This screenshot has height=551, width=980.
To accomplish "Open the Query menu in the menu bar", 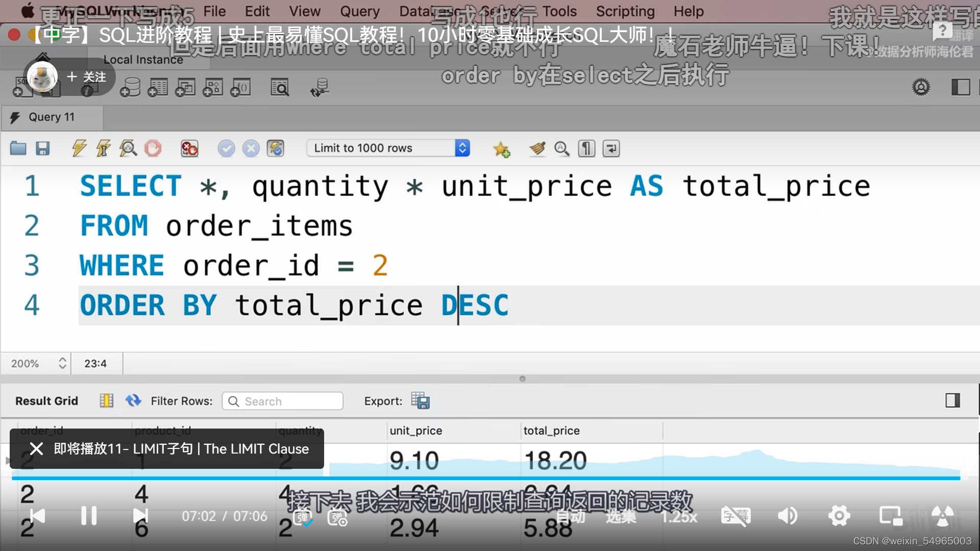I will [360, 11].
